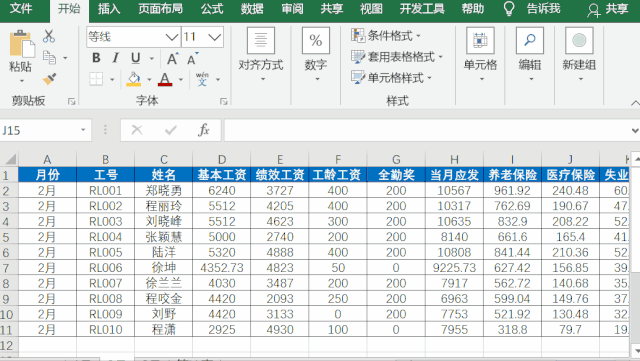Click the confirm entry checkmark icon
Viewport: 640px width, 361px height.
tap(171, 130)
